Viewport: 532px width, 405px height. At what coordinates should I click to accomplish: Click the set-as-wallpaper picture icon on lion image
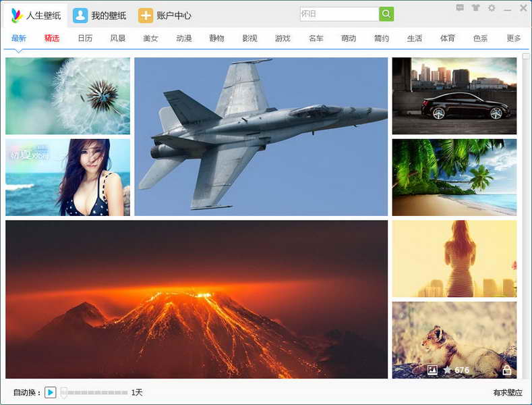(x=432, y=370)
